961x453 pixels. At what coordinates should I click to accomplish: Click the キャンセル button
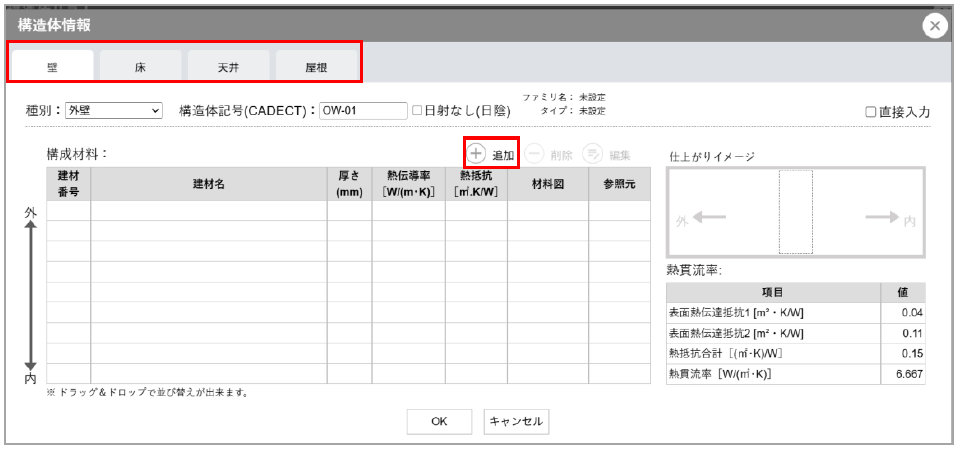point(516,422)
